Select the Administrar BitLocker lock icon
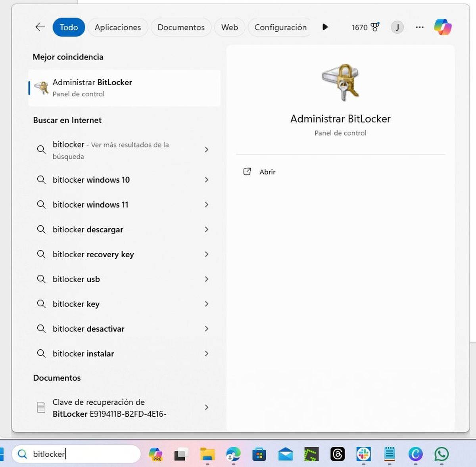 [41, 88]
